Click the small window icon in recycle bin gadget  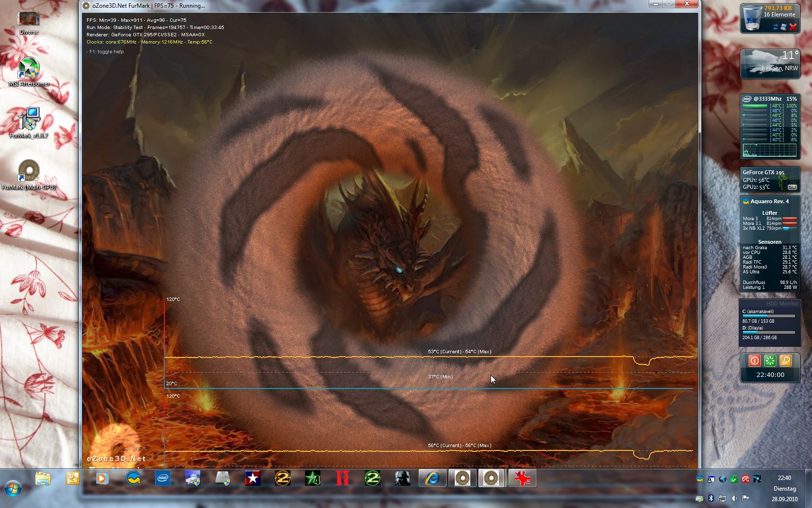click(783, 27)
